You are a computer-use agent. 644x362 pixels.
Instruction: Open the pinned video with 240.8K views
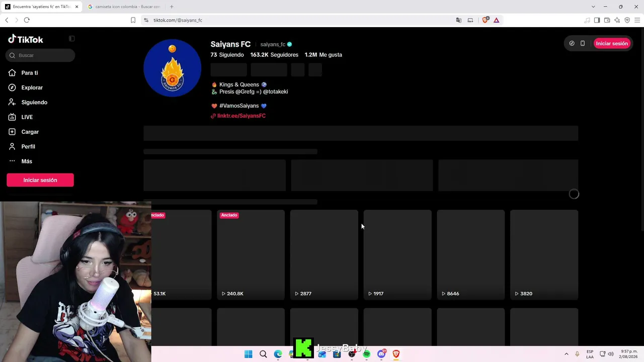tap(251, 255)
